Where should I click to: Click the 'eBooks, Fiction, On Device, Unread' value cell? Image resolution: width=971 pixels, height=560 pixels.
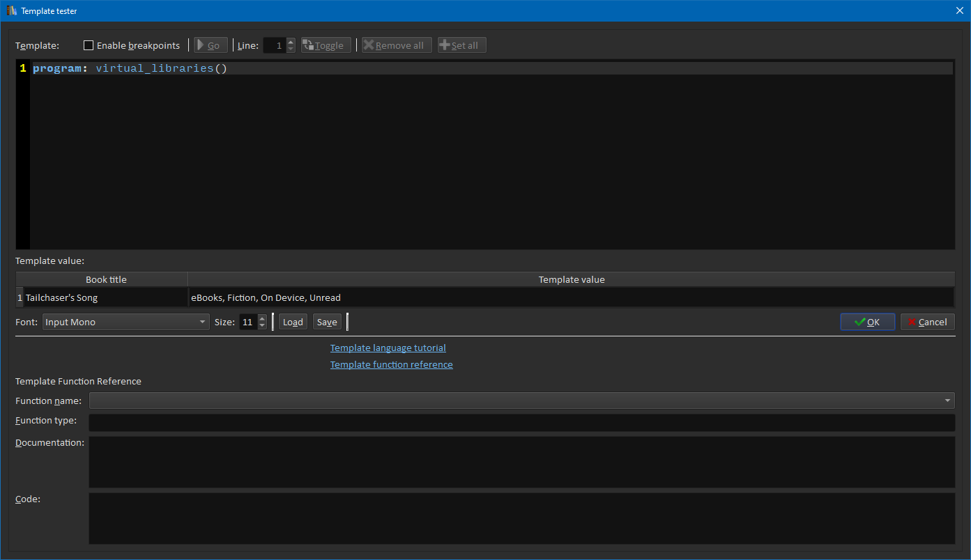click(x=572, y=297)
